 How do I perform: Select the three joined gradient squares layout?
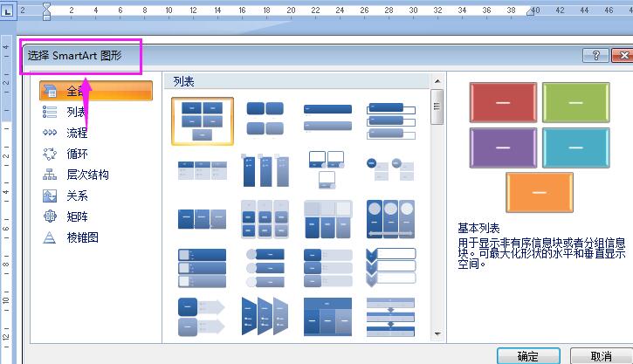click(x=203, y=219)
